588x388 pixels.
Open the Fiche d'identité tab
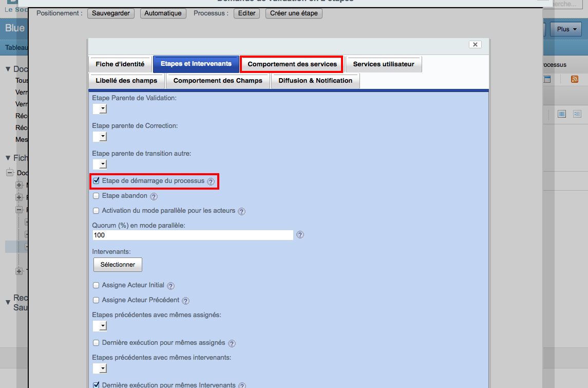point(120,64)
